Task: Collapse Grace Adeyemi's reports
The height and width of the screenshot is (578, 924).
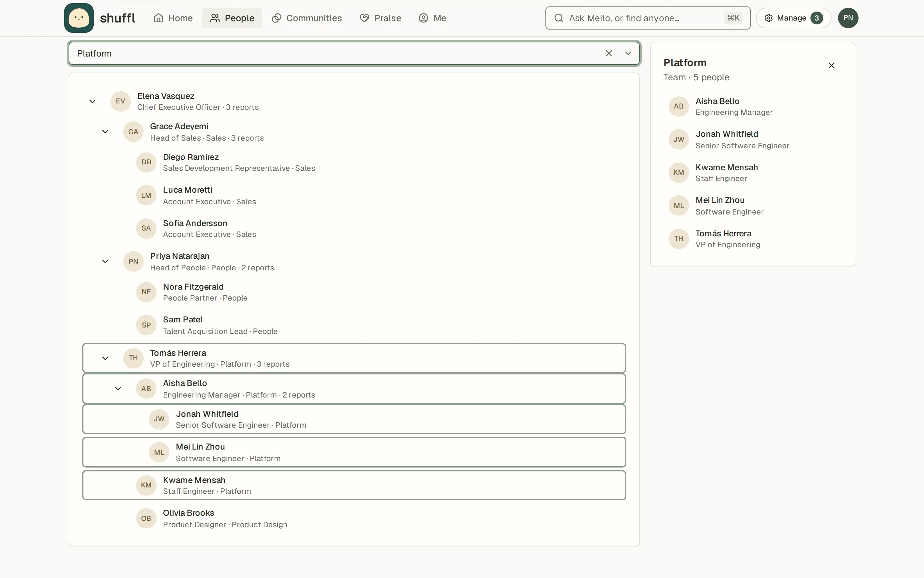Action: click(x=105, y=132)
